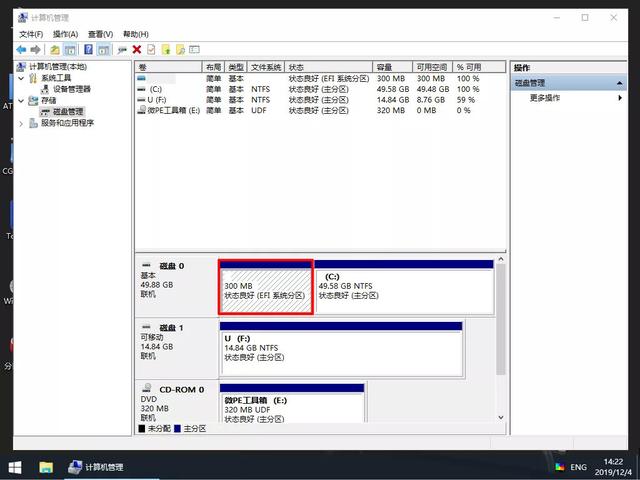This screenshot has height=480, width=640.
Task: Click the Up one level folder icon
Action: click(55, 50)
